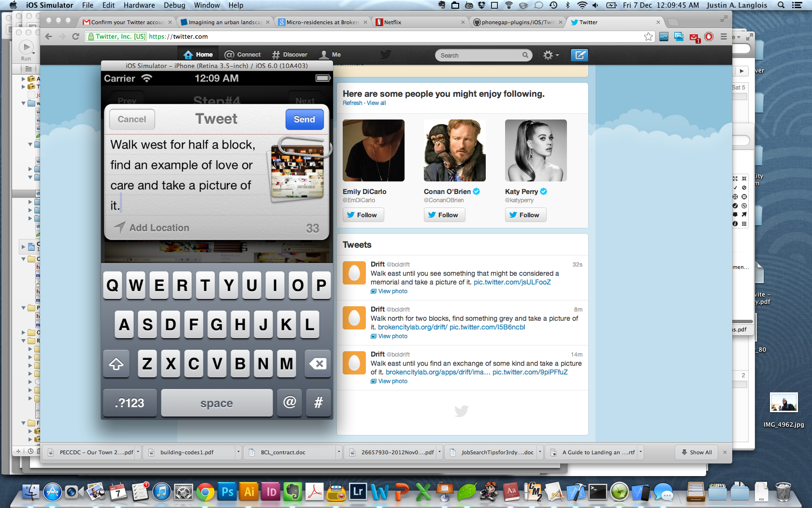Click the Chrome address bar
The image size is (812, 508).
[370, 37]
